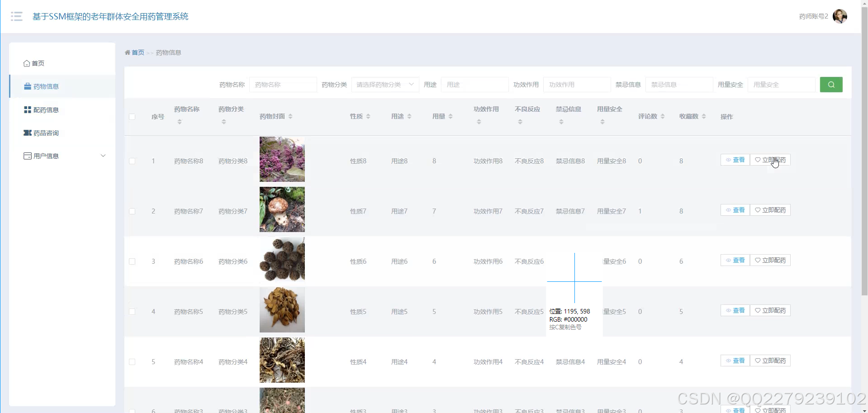Click the 药物分类6 cell
Viewport: 868px width, 413px height.
point(233,261)
